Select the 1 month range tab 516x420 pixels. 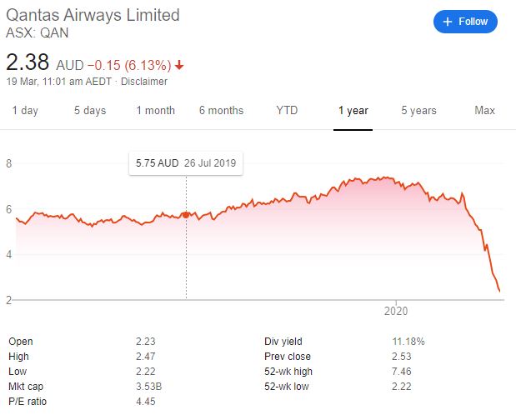[x=155, y=111]
